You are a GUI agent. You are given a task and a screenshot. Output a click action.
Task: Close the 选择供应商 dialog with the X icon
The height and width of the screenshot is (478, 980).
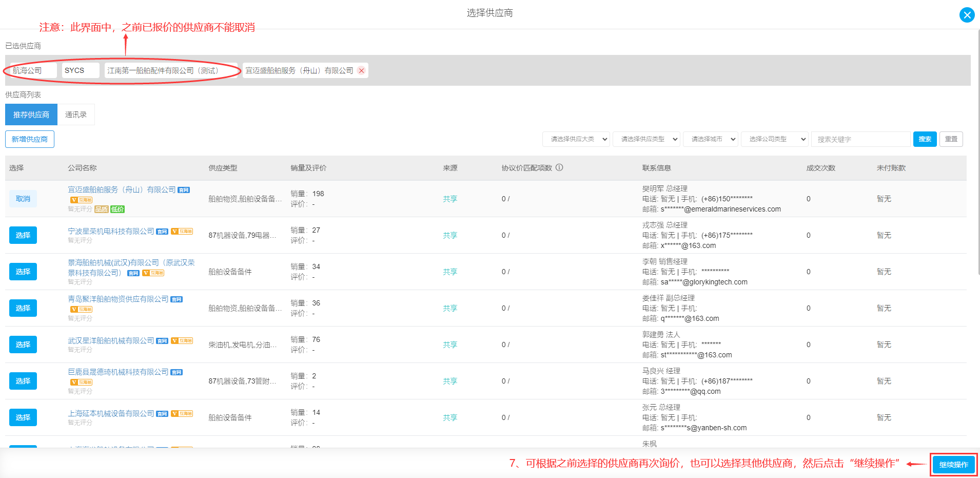[967, 15]
